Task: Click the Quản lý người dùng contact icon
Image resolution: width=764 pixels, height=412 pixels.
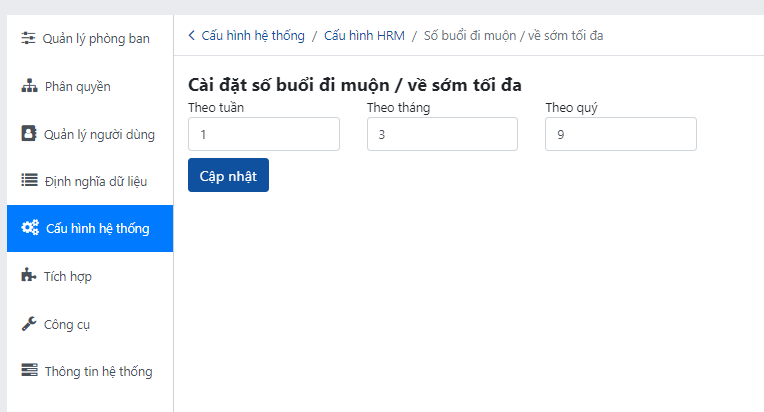Action: tap(28, 133)
